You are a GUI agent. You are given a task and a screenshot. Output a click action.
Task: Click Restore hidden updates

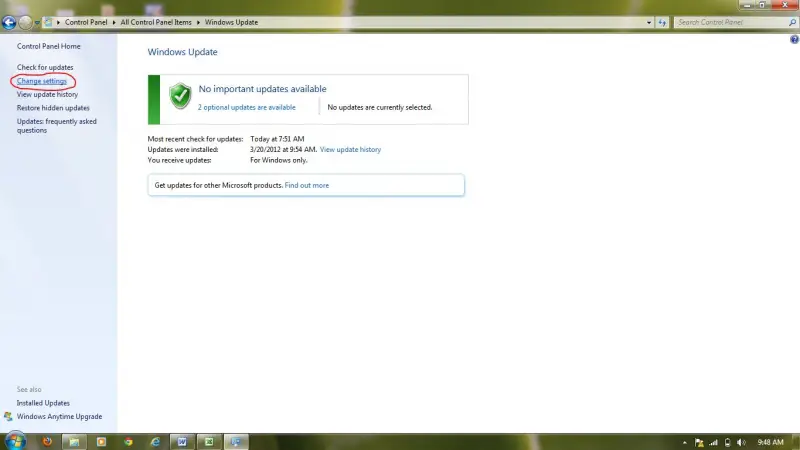53,108
